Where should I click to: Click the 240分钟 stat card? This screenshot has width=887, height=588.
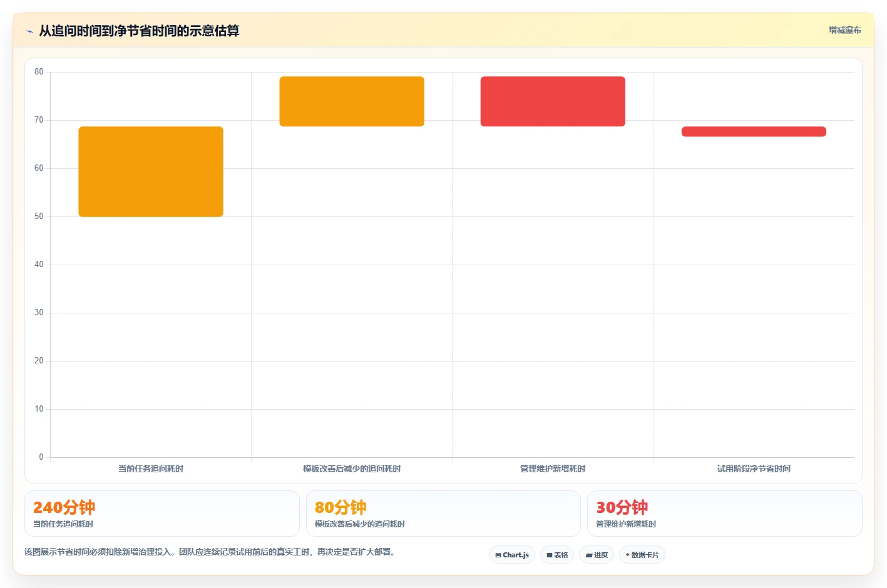tap(162, 514)
